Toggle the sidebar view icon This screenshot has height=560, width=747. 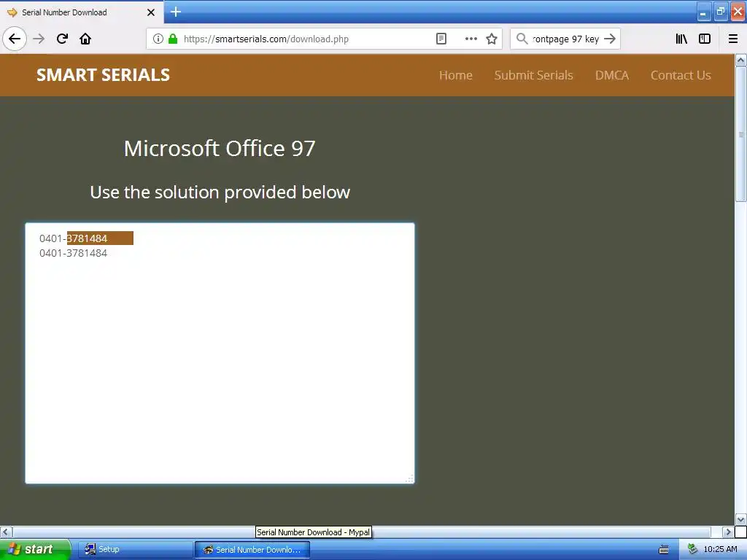[705, 39]
